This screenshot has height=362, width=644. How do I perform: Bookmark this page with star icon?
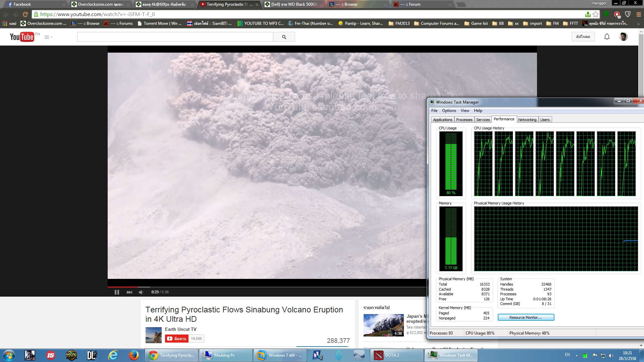[x=596, y=14]
